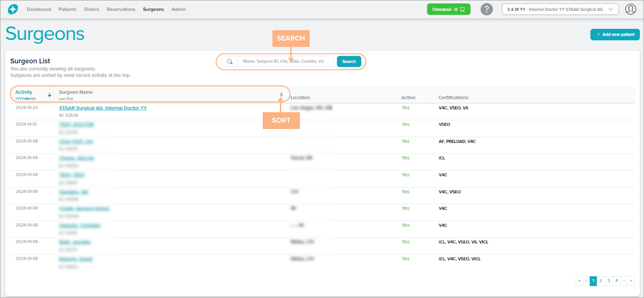Switch to the Patients menu

[68, 9]
